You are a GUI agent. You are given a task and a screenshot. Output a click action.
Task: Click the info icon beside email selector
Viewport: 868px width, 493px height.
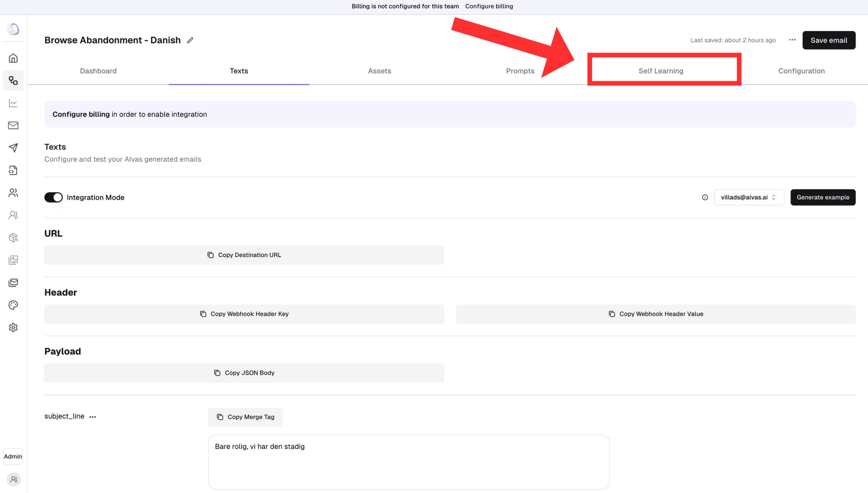[705, 197]
